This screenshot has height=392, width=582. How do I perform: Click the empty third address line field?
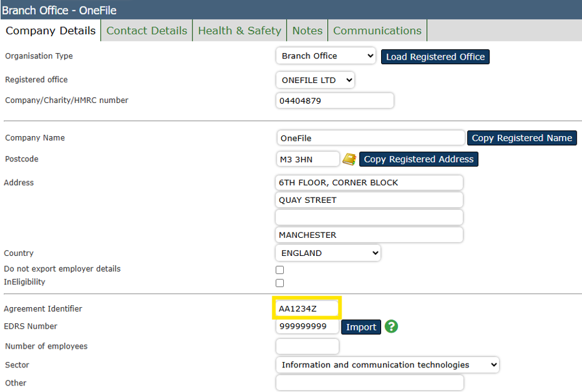tap(369, 218)
